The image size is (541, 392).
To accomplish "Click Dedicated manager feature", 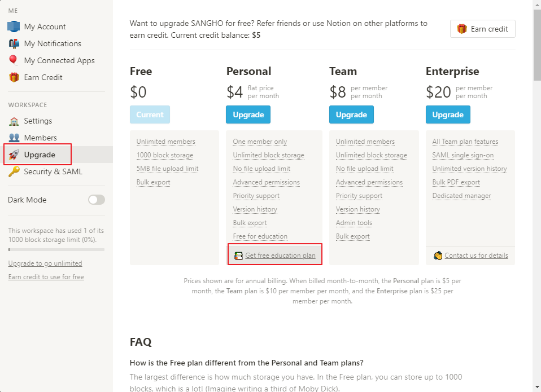I will click(x=461, y=196).
